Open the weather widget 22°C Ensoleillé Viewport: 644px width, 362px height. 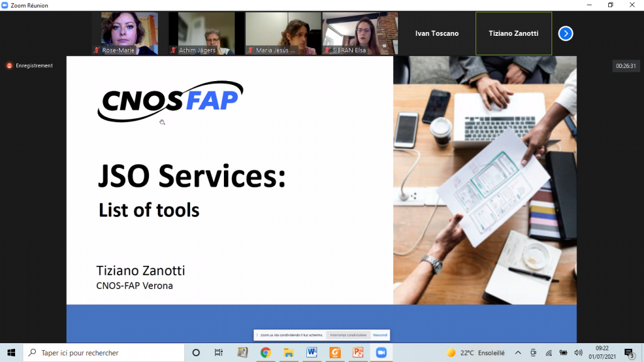[475, 353]
